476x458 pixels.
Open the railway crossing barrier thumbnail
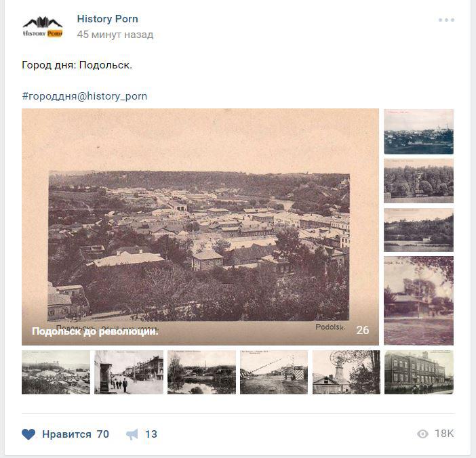tap(274, 372)
